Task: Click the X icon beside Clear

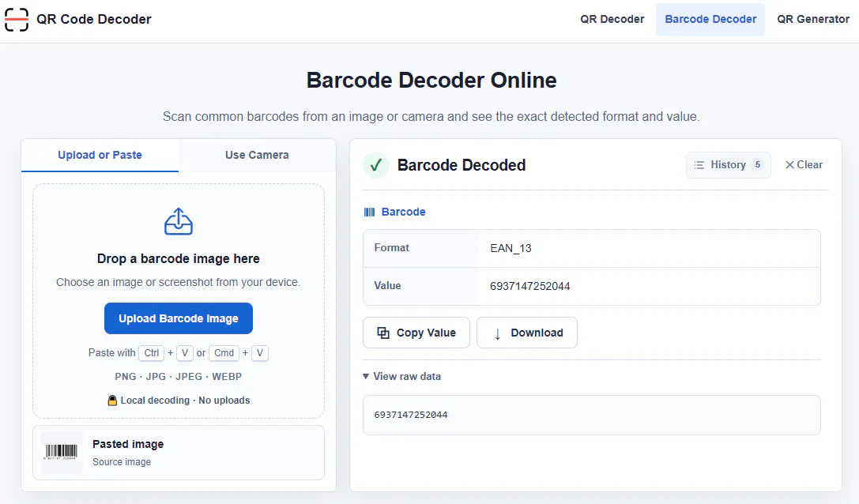Action: point(789,165)
